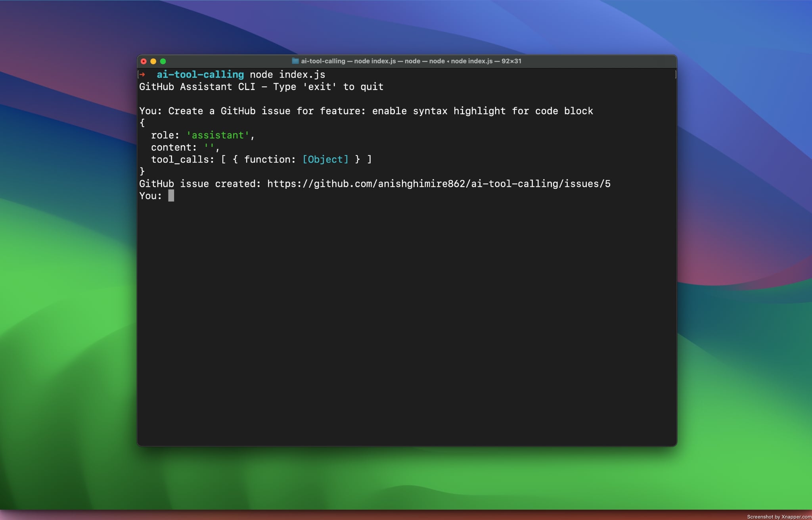Select the blinking cursor block
This screenshot has width=812, height=520.
click(x=171, y=196)
